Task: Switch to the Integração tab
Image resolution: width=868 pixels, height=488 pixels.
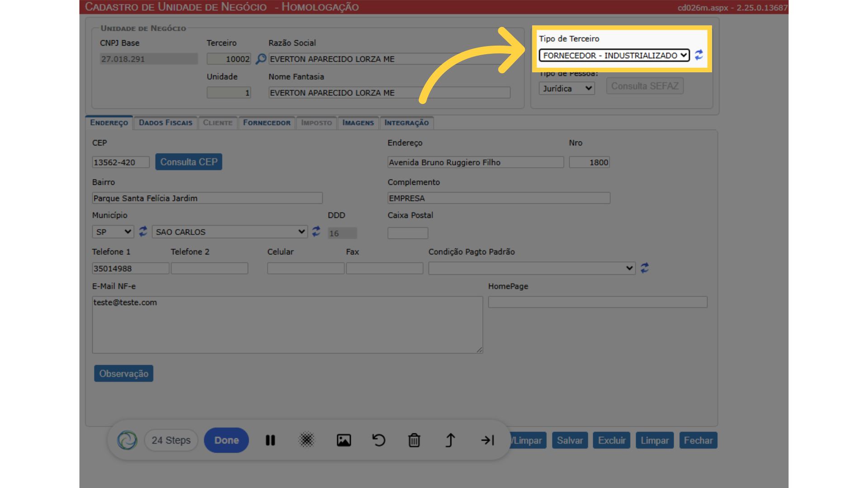Action: coord(406,123)
